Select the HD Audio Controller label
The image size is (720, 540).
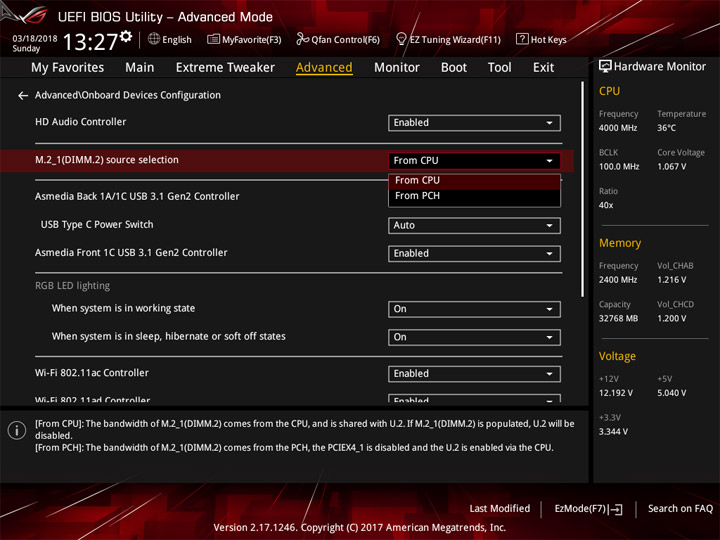point(80,122)
